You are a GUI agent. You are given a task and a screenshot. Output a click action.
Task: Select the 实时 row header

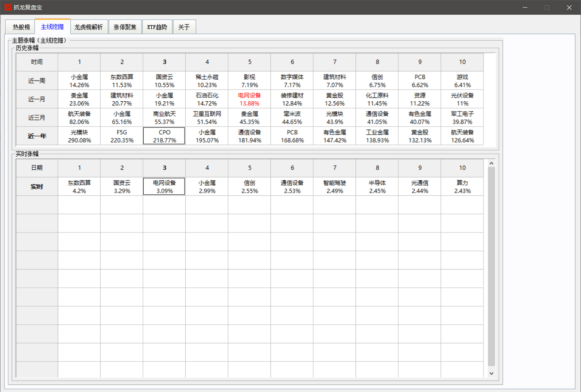coord(37,187)
